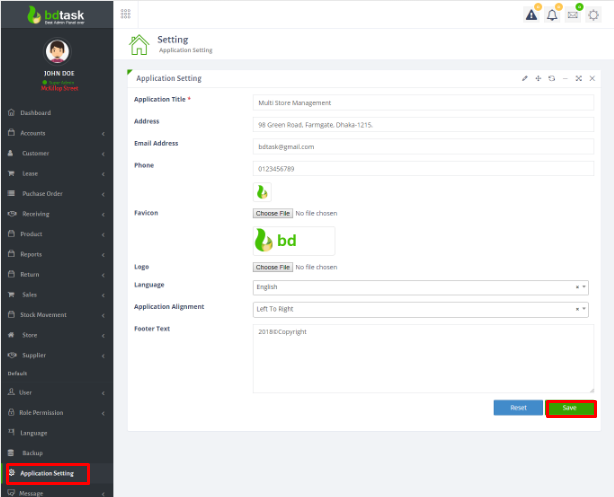Open the Language dropdown
This screenshot has width=614, height=497.
coord(421,287)
